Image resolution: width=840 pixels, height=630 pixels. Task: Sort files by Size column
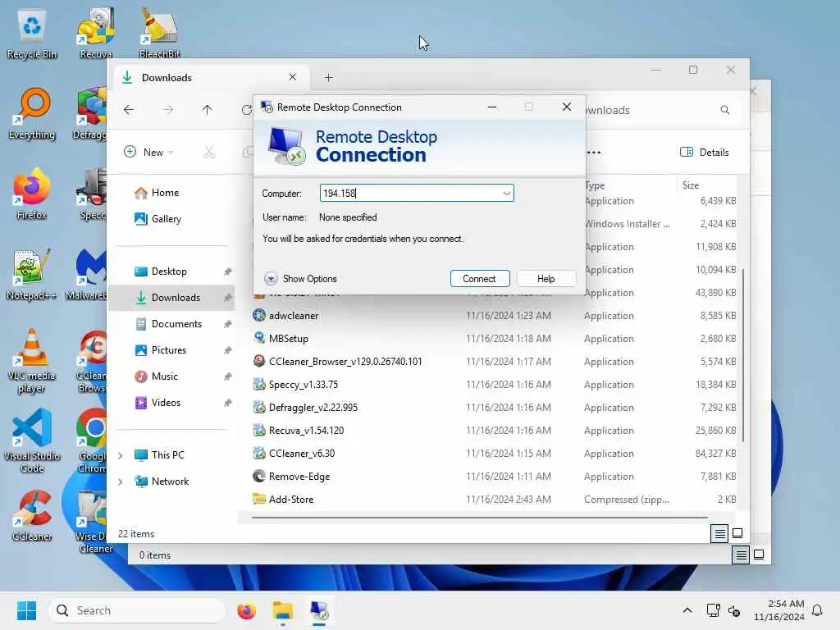click(x=691, y=185)
